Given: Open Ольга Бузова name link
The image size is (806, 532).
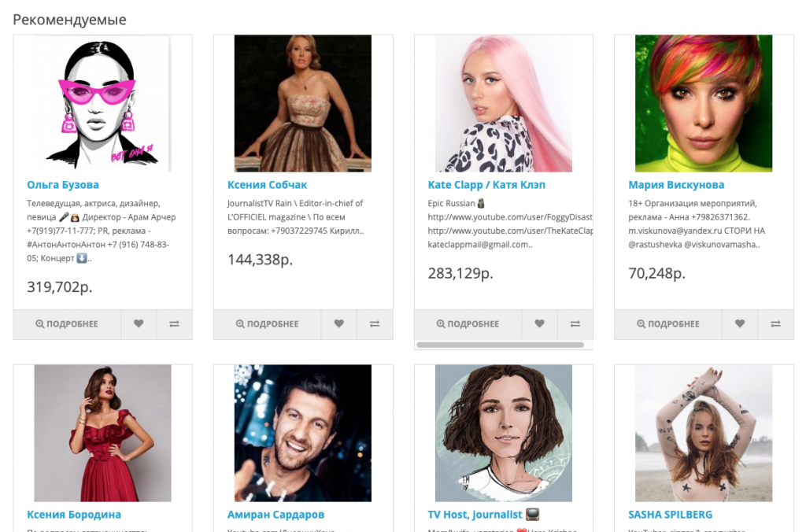Looking at the screenshot, I should click(63, 185).
